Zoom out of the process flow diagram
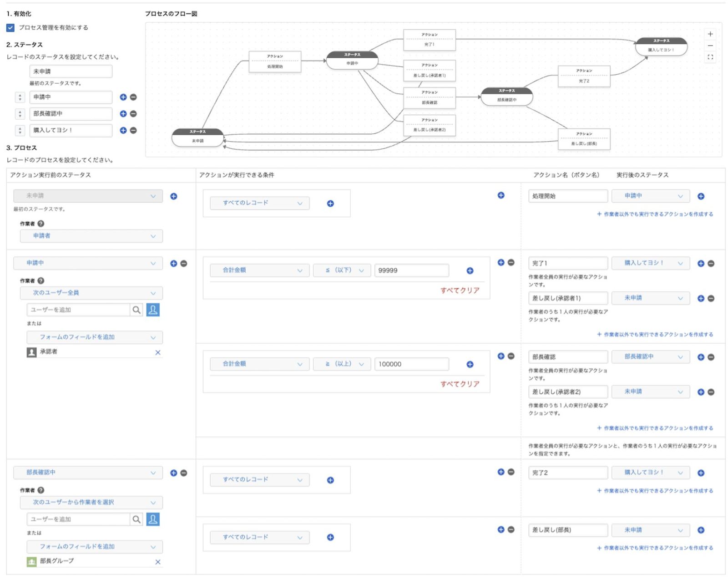The height and width of the screenshot is (580, 728). click(x=710, y=46)
